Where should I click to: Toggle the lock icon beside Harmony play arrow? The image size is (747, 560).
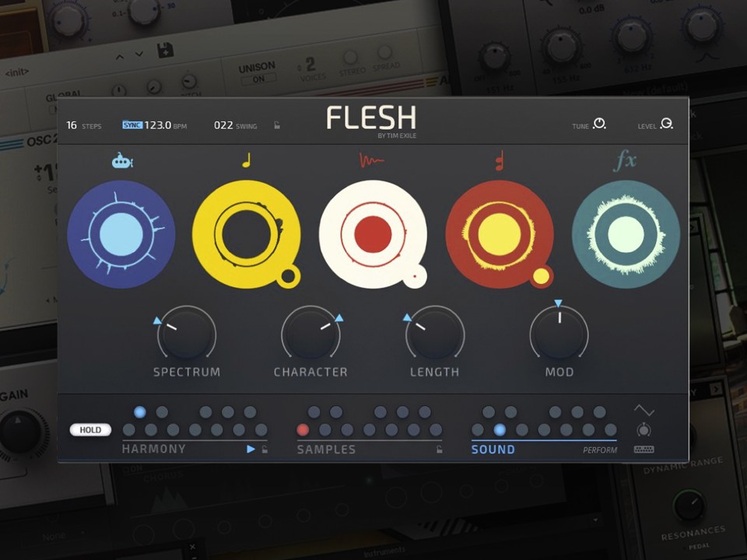coord(265,449)
